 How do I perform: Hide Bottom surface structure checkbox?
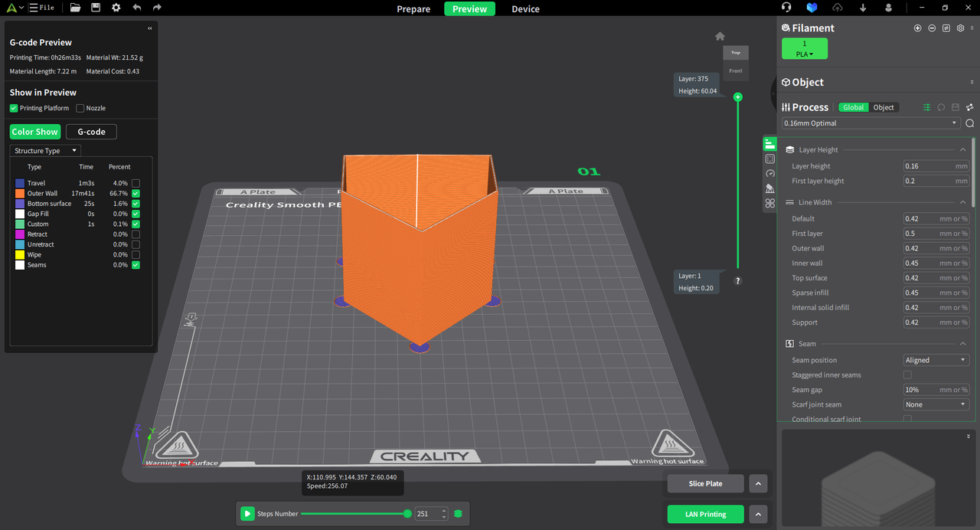tap(136, 204)
